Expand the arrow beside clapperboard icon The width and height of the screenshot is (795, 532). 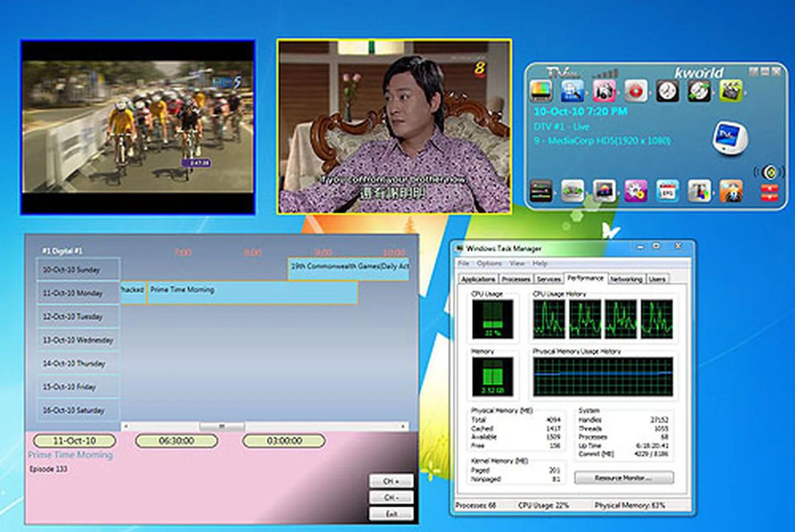click(745, 93)
